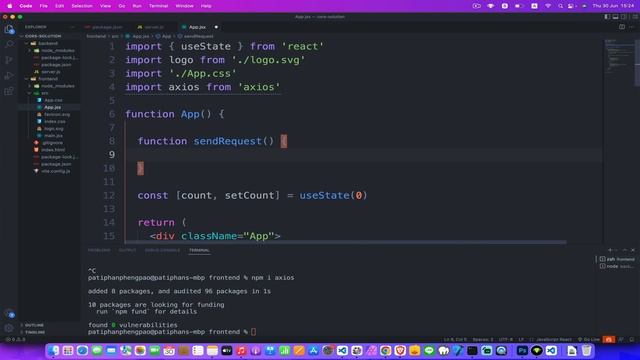Collapse the backend folder

click(48, 43)
